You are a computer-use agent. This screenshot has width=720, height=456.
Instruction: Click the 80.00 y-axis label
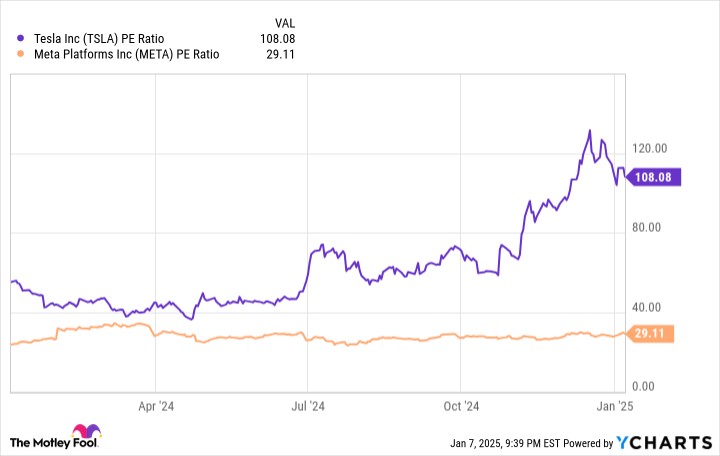click(646, 227)
